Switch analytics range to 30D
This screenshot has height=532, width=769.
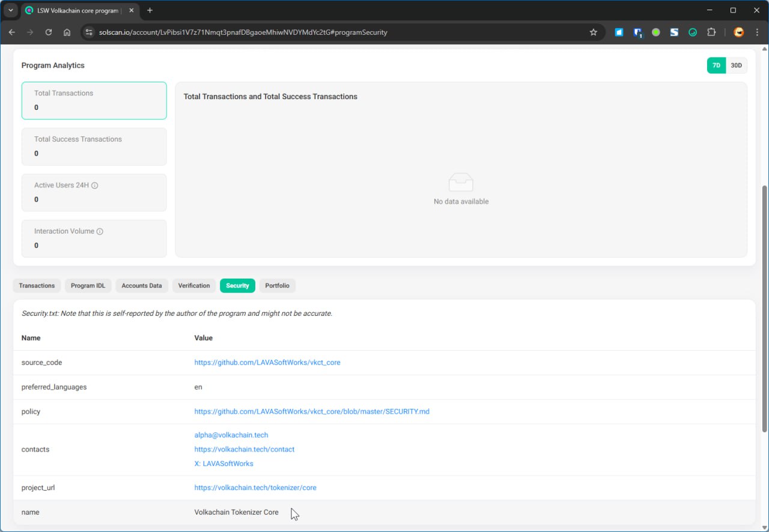(x=737, y=65)
